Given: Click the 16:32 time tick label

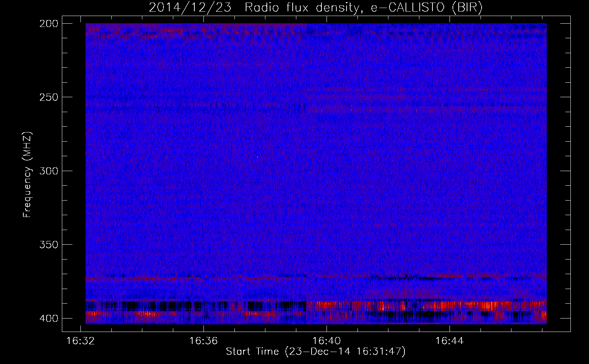Looking at the screenshot, I should click(x=81, y=341).
